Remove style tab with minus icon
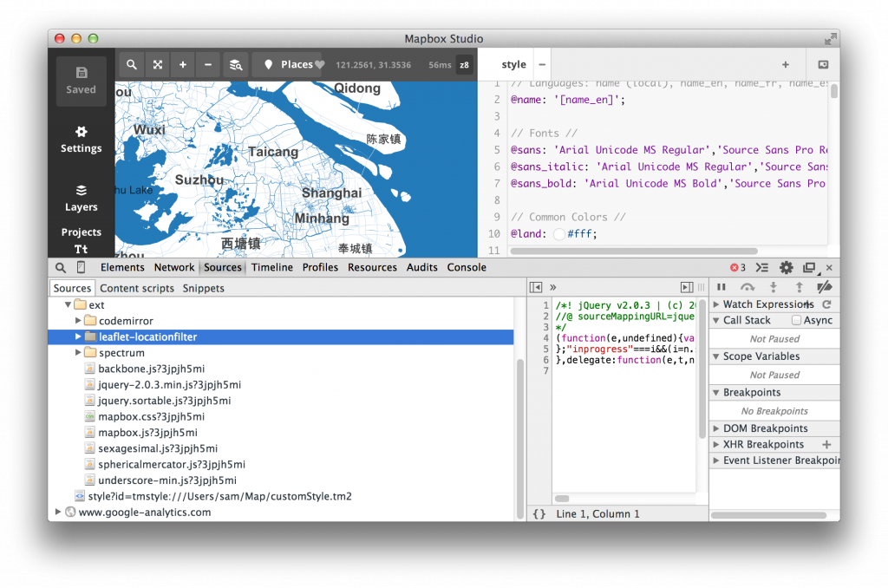The image size is (888, 588). [542, 64]
